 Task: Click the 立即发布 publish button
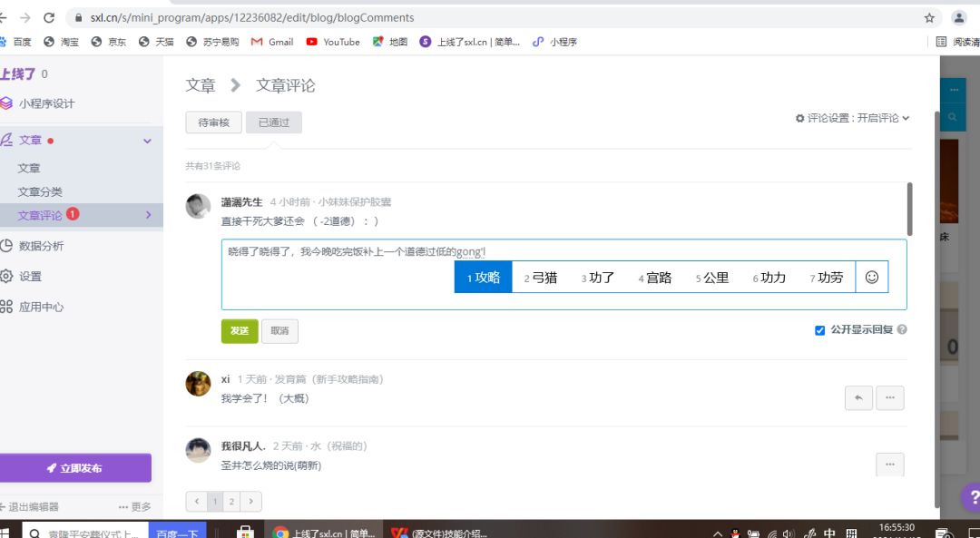click(x=75, y=468)
